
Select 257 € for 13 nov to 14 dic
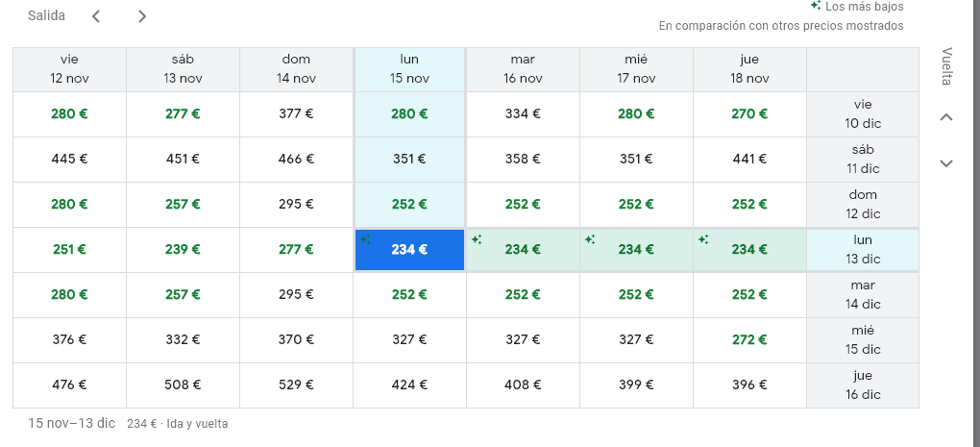(x=184, y=295)
